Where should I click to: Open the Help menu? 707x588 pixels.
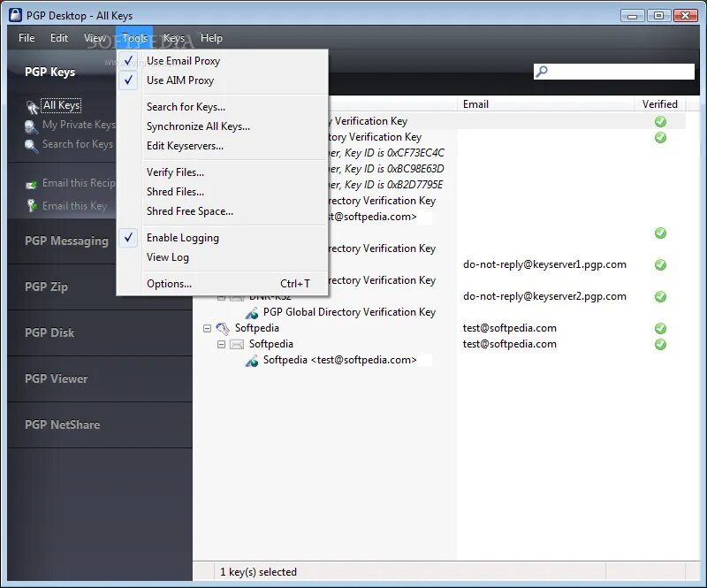pyautogui.click(x=211, y=38)
